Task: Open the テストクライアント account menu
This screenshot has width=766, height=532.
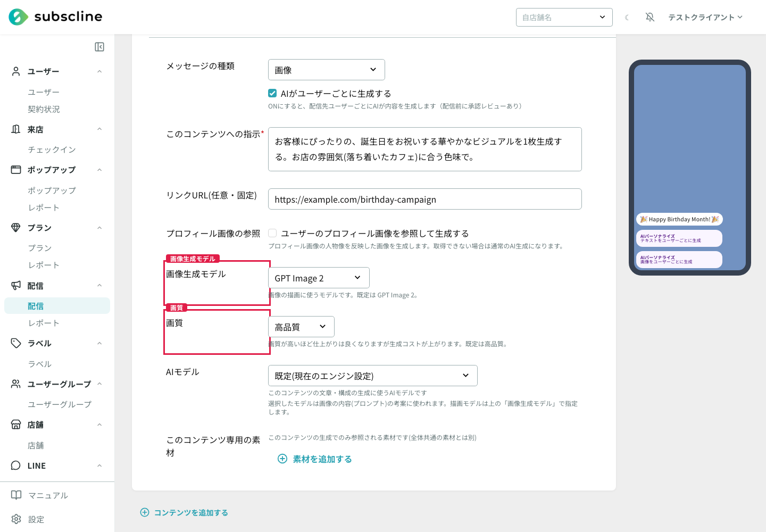Action: (x=705, y=18)
